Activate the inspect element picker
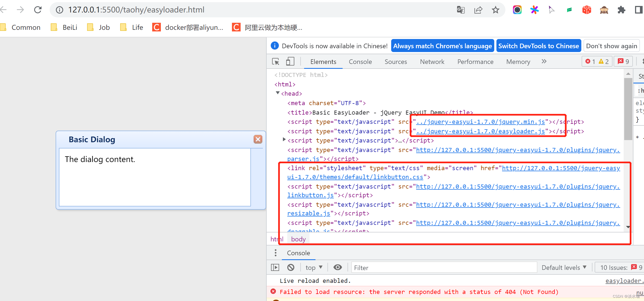The image size is (644, 301). pos(276,62)
